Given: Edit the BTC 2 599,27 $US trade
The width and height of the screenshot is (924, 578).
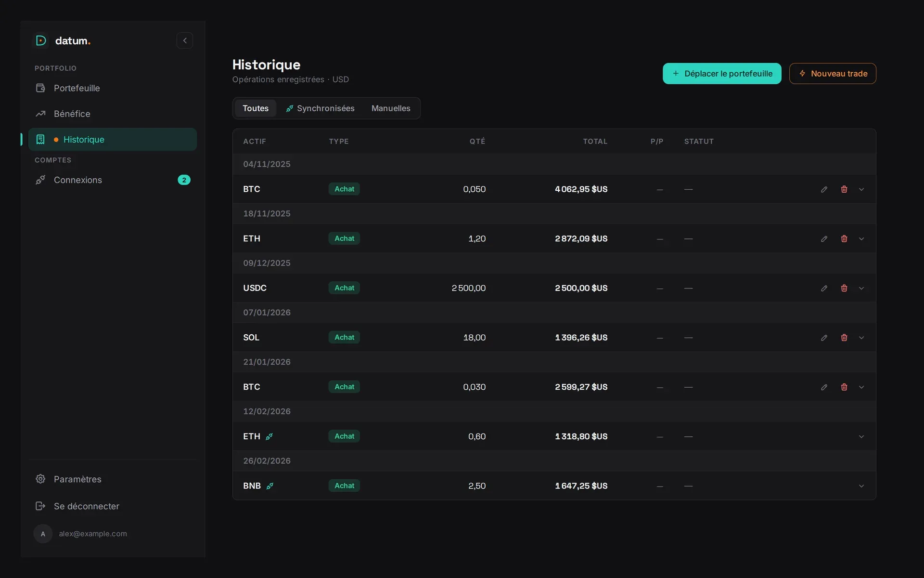Looking at the screenshot, I should 824,387.
